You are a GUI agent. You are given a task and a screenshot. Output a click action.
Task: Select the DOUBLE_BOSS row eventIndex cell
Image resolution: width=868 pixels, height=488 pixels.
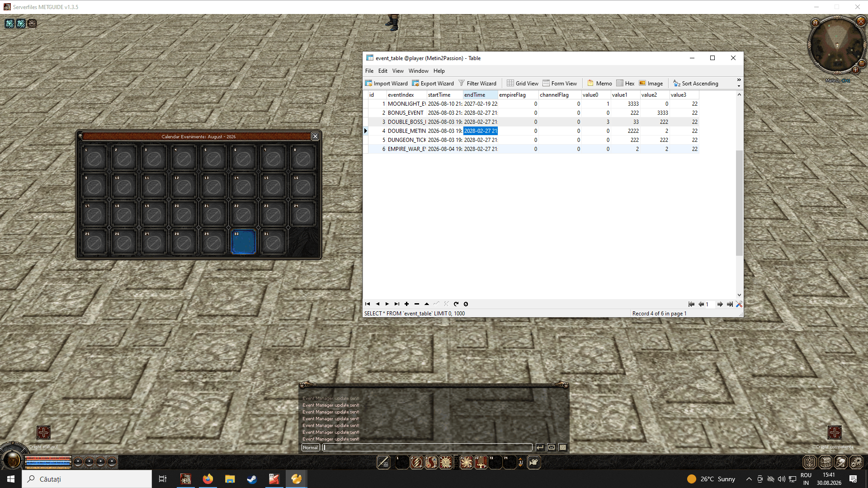pos(406,122)
